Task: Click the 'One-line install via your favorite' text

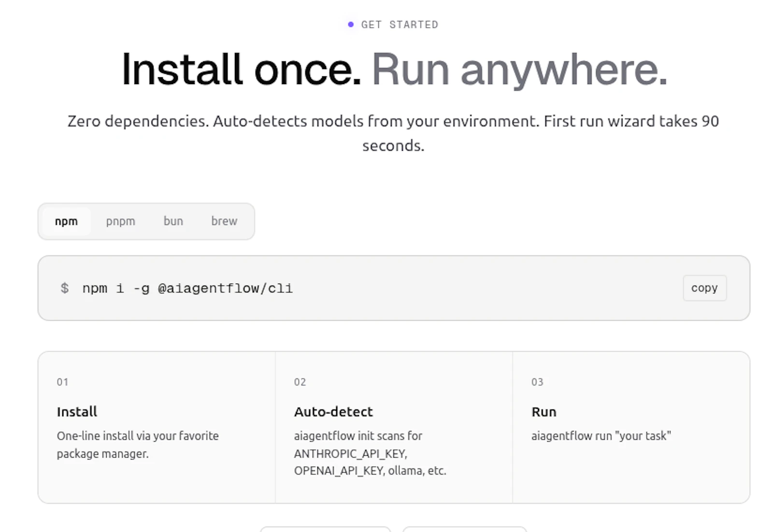Action: click(138, 436)
